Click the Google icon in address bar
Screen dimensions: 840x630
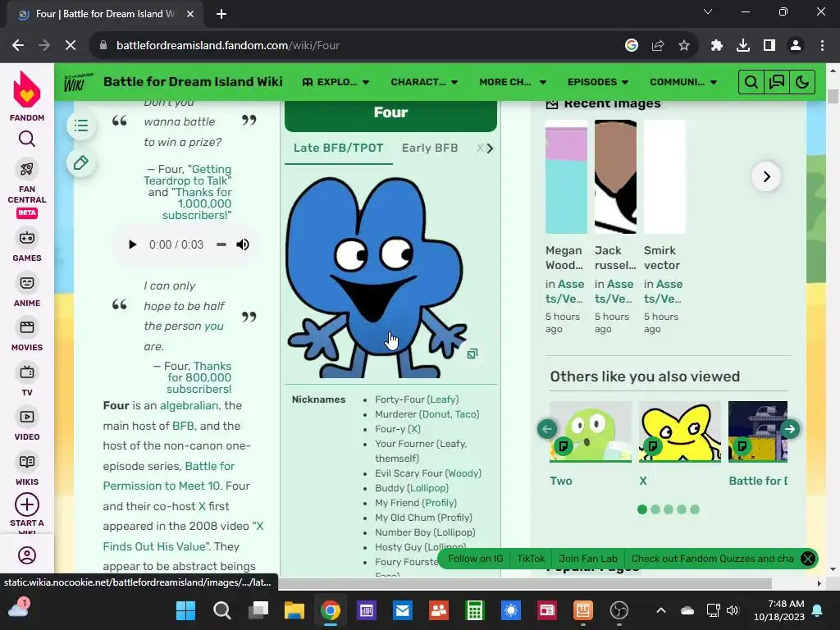[x=632, y=45]
